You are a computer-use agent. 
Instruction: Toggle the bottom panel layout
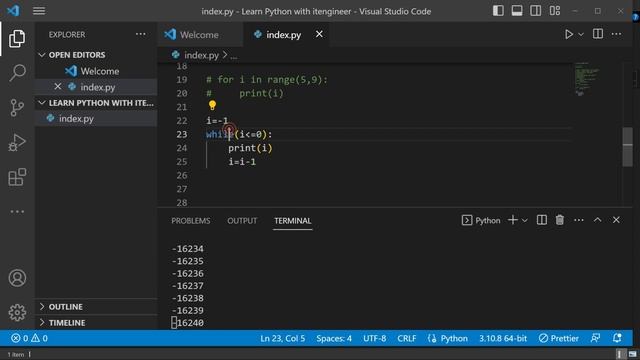tap(517, 11)
